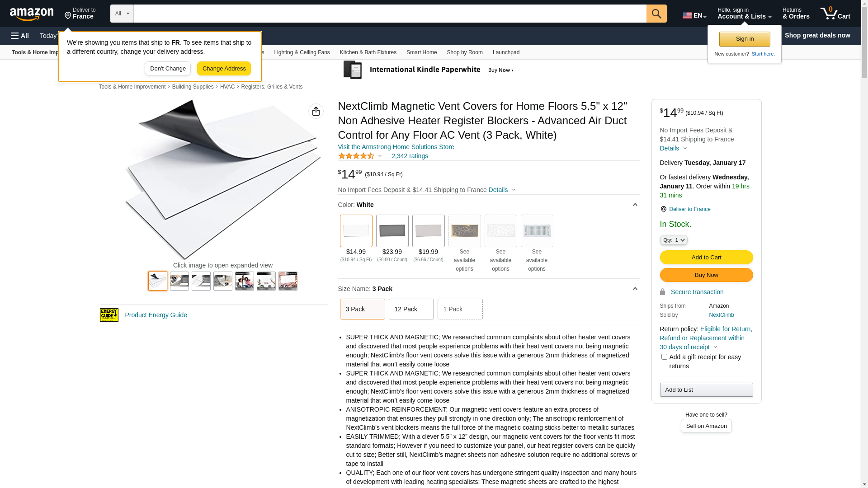Collapse the Color section chevron
Image resolution: width=868 pixels, height=488 pixels.
635,205
